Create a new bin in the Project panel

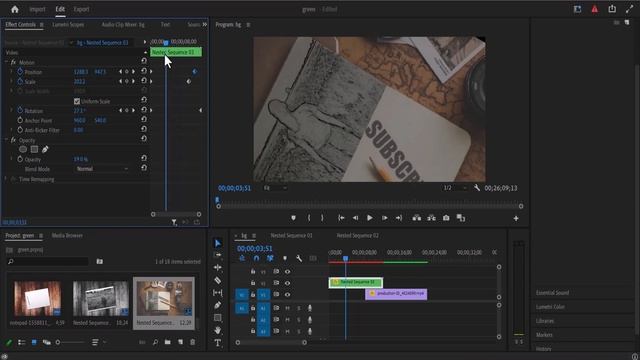coord(168,342)
